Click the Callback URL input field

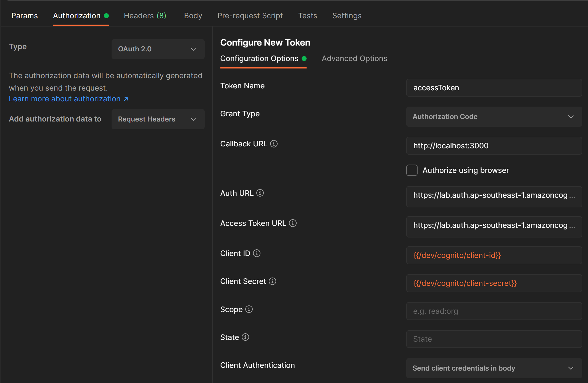pos(494,146)
